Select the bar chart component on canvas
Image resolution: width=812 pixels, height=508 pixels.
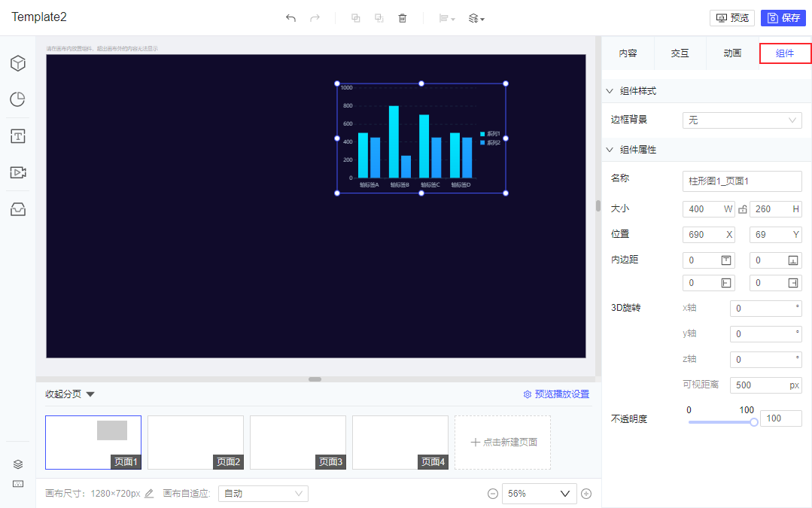421,138
